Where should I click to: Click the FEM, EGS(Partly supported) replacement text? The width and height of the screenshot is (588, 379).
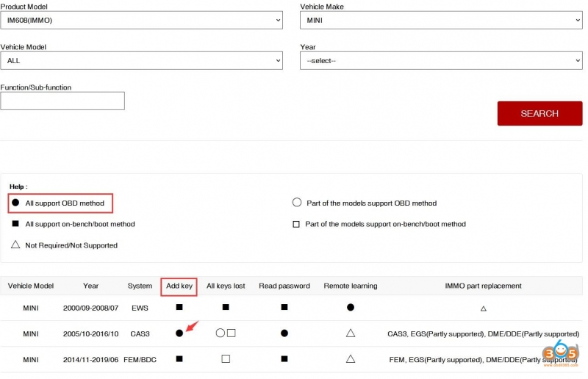pos(483,359)
